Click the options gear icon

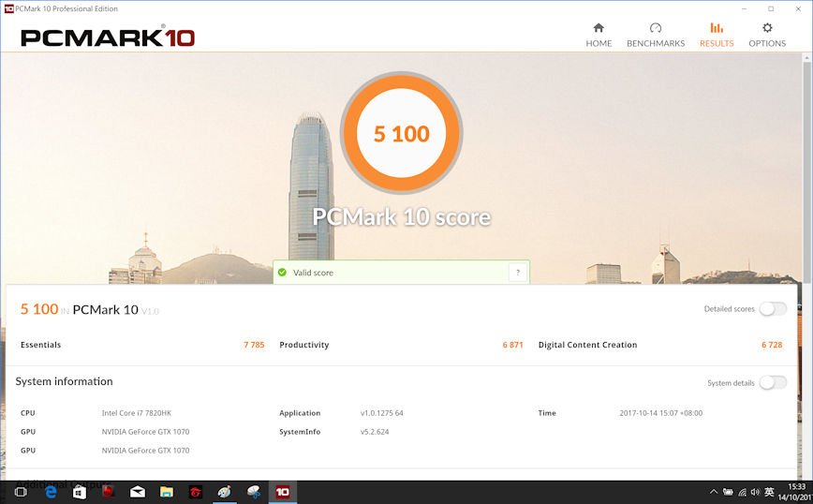(x=767, y=27)
